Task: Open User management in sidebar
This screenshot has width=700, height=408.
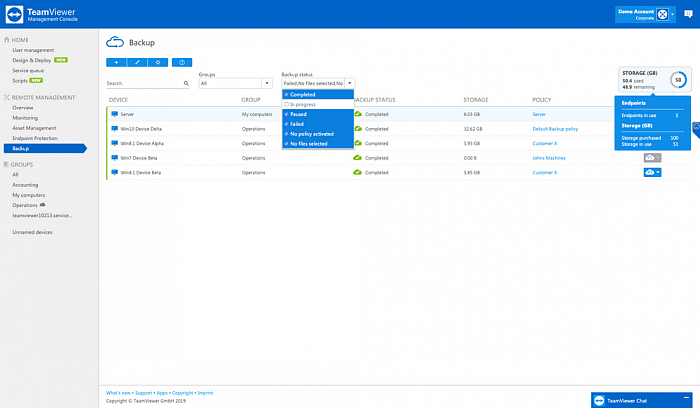Action: click(33, 50)
